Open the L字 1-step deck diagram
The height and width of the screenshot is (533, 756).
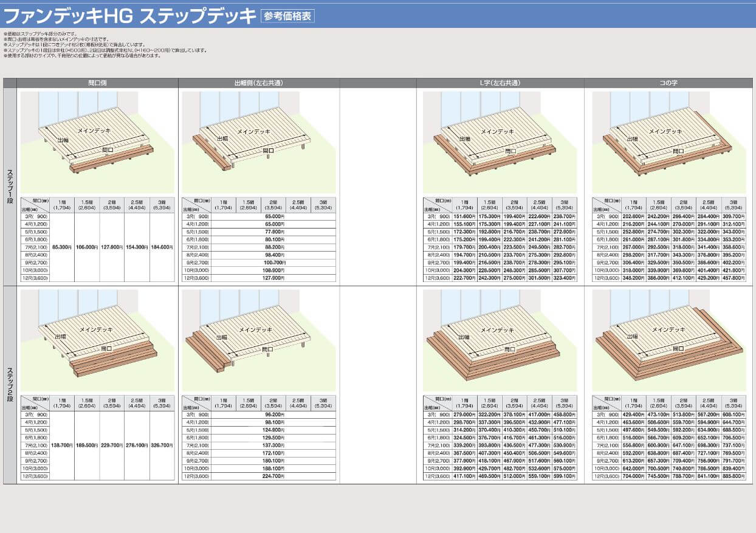coord(500,142)
